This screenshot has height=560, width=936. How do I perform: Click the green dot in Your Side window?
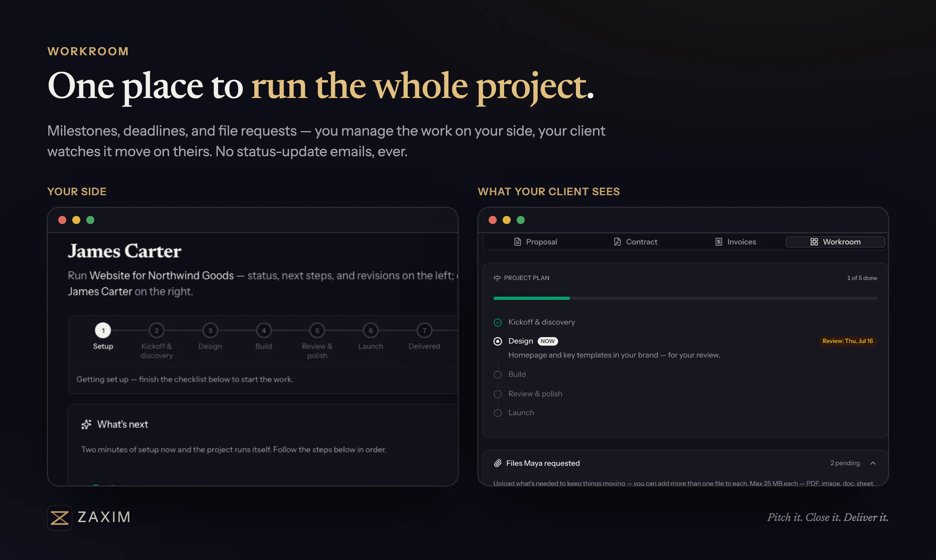point(90,220)
